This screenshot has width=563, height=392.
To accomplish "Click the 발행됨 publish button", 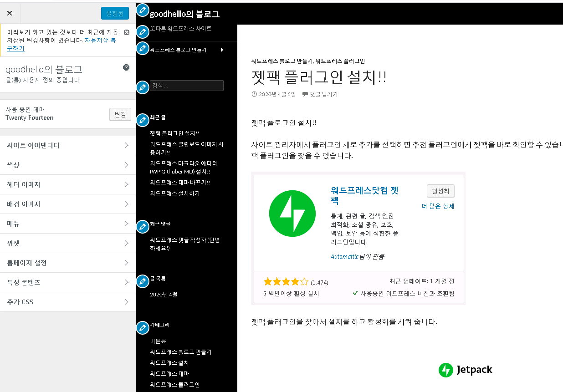I will pos(115,13).
